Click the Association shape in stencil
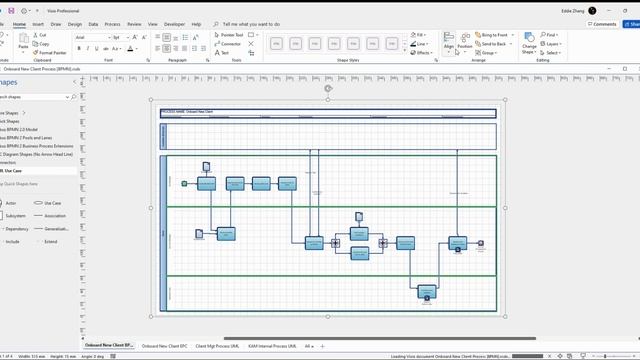This screenshot has width=640, height=360. point(50,216)
